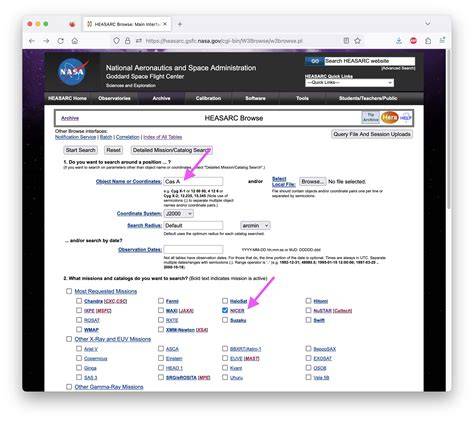474x421 pixels.
Task: Expand the arcmin units dropdown
Action: [x=255, y=226]
